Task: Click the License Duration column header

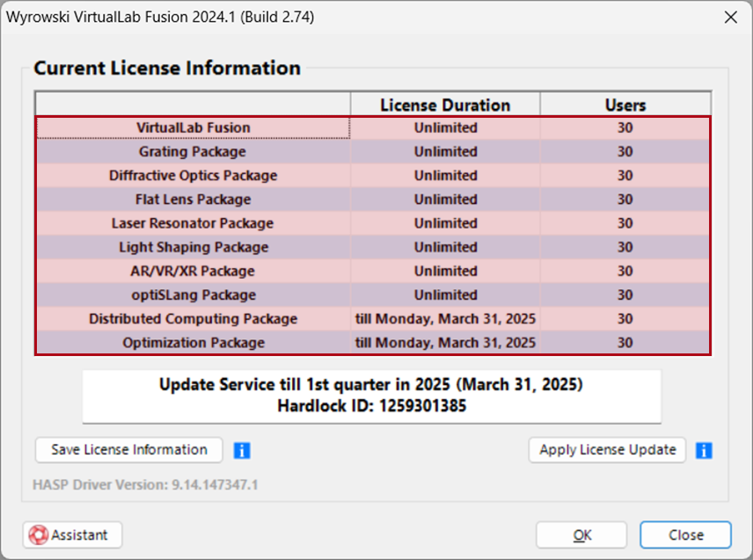Action: pyautogui.click(x=445, y=105)
